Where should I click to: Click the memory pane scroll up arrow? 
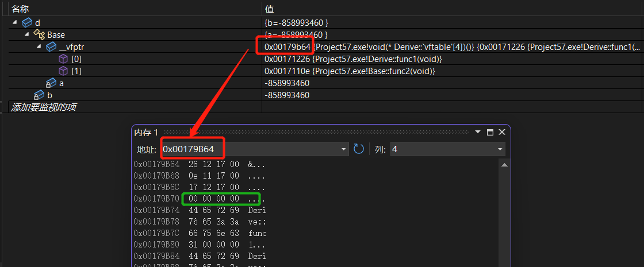(x=504, y=165)
